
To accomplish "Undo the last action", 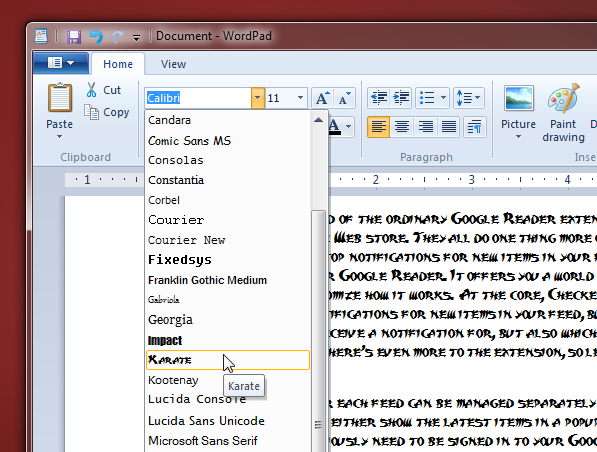I will (96, 37).
